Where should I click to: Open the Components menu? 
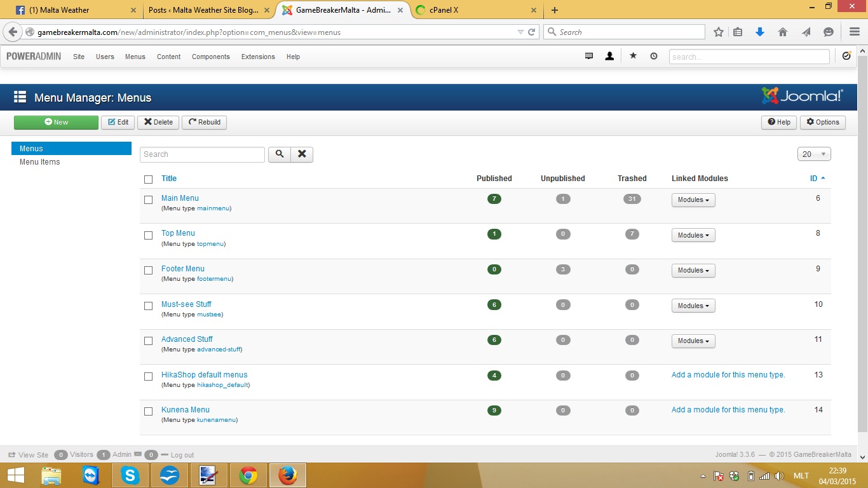click(211, 57)
